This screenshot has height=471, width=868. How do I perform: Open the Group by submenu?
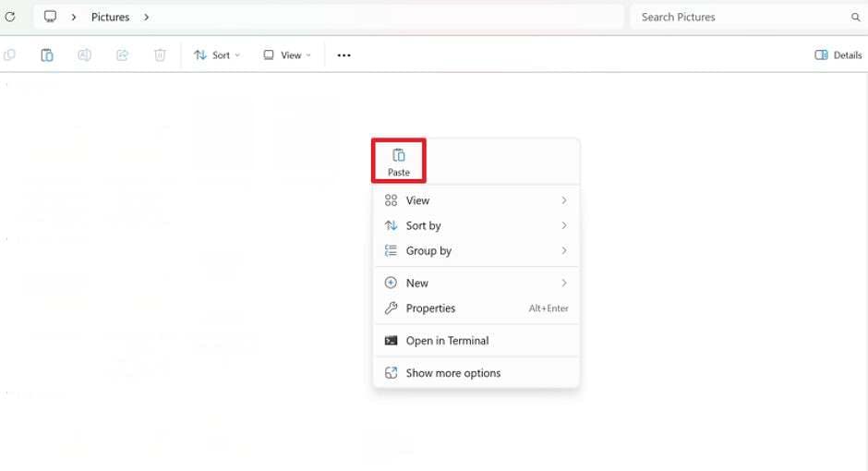pyautogui.click(x=476, y=250)
